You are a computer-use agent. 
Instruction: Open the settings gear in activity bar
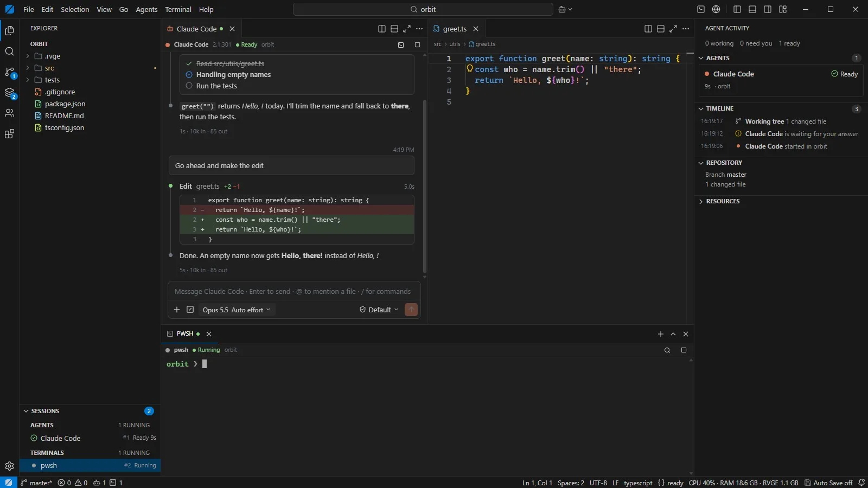pos(9,466)
